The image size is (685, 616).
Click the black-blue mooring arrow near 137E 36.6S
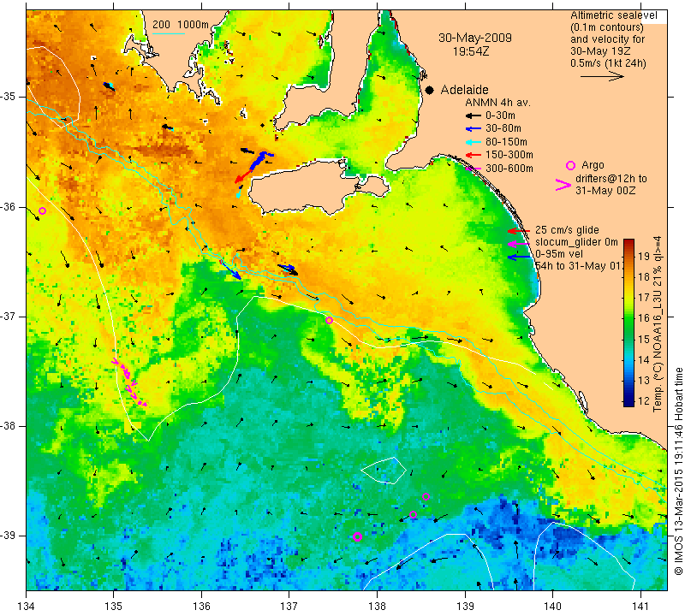coord(289,269)
